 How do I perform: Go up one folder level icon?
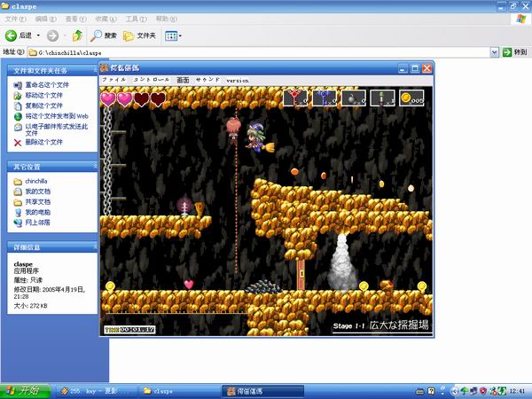[77, 35]
